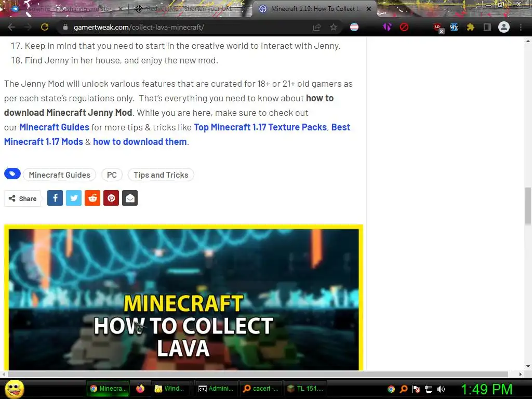Click the vertical scrollbar up arrow
Image resolution: width=532 pixels, height=399 pixels.
tap(528, 41)
